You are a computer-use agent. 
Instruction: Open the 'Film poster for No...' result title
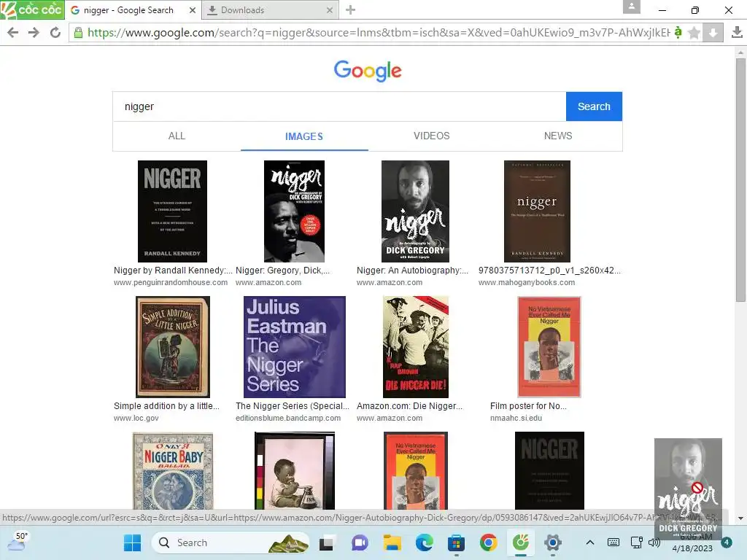[528, 406]
